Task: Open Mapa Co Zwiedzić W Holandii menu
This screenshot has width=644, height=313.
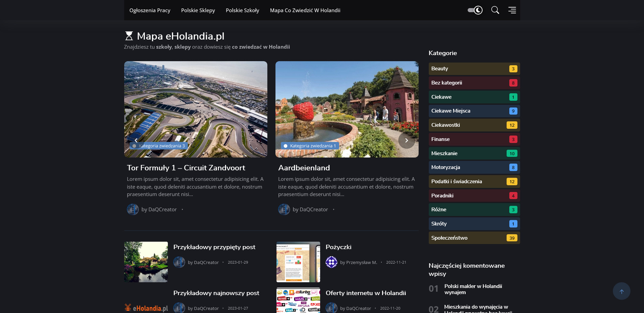Action: pyautogui.click(x=305, y=10)
